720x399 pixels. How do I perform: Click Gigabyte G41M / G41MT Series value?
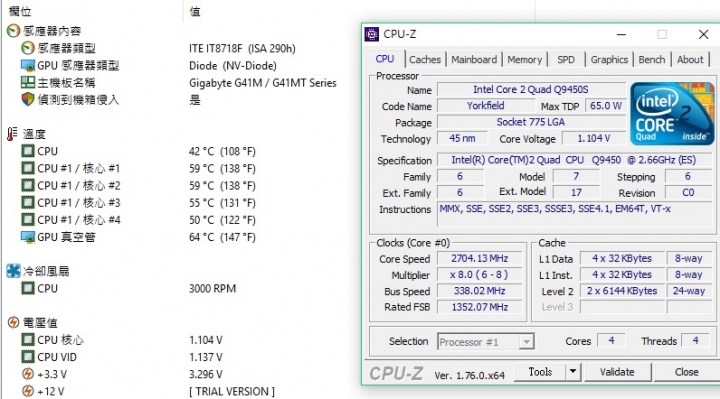[263, 83]
